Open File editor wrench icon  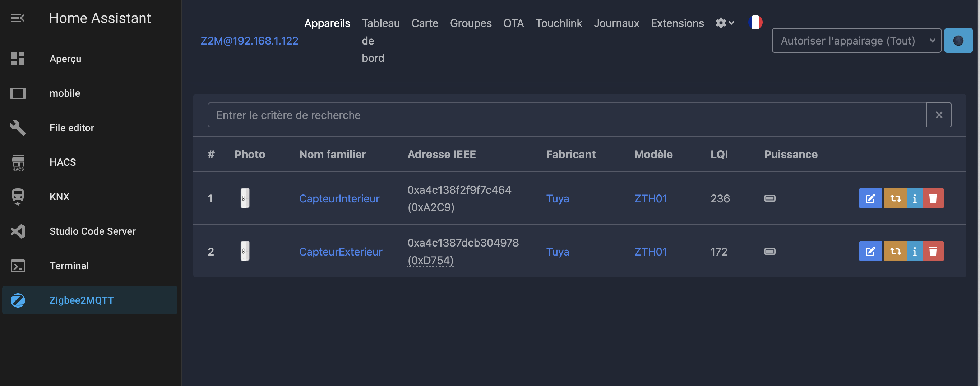pyautogui.click(x=18, y=128)
